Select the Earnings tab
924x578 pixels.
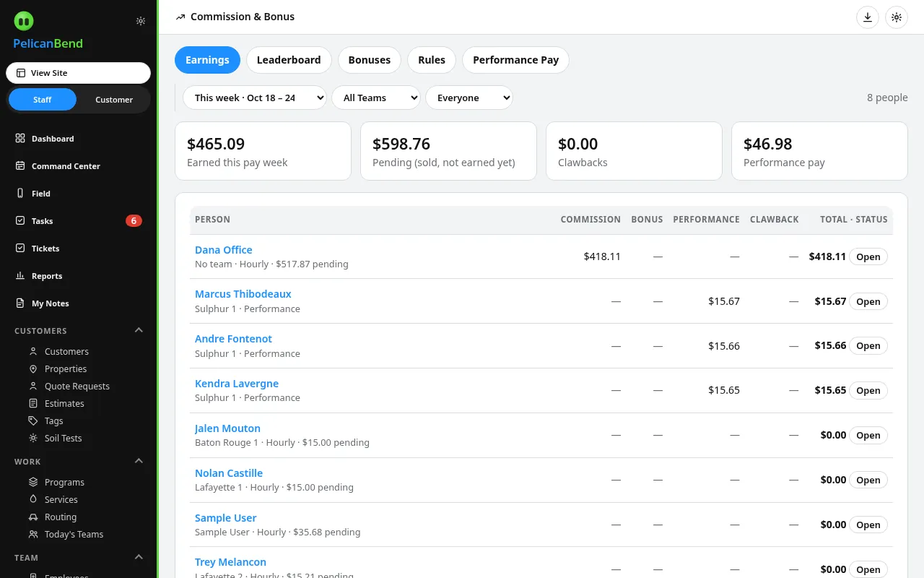click(207, 60)
